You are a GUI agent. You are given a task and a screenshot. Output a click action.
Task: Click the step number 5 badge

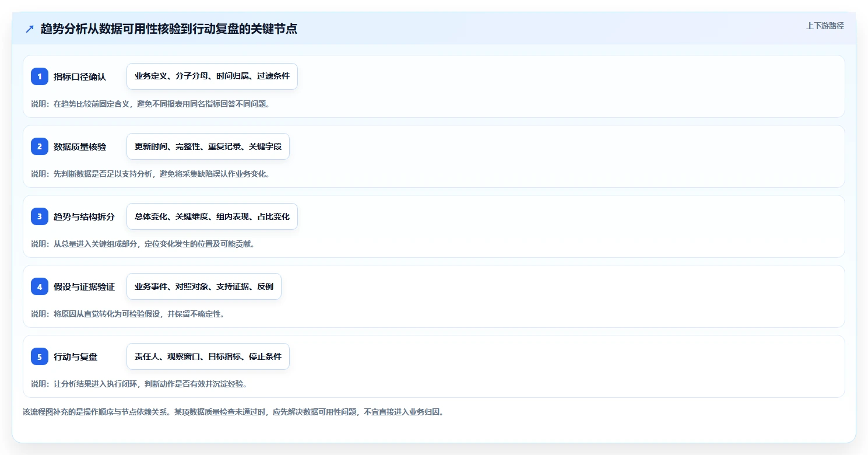pos(40,356)
